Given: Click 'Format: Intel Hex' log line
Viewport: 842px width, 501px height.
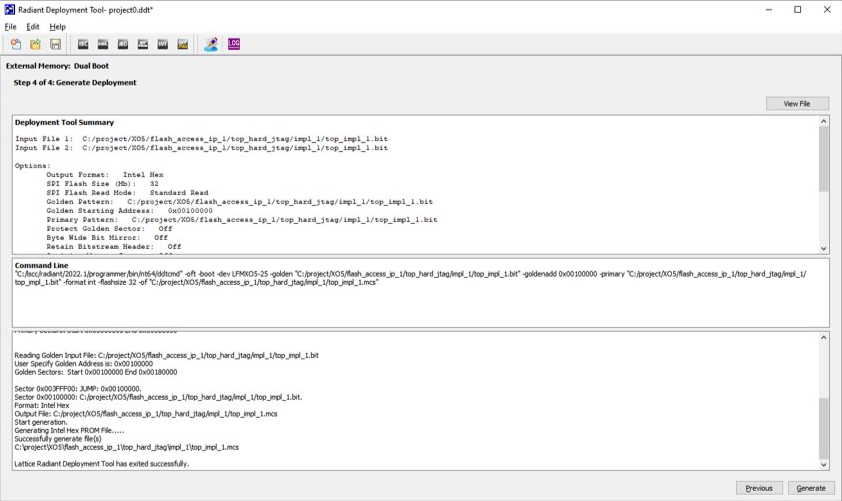Looking at the screenshot, I should [x=42, y=405].
